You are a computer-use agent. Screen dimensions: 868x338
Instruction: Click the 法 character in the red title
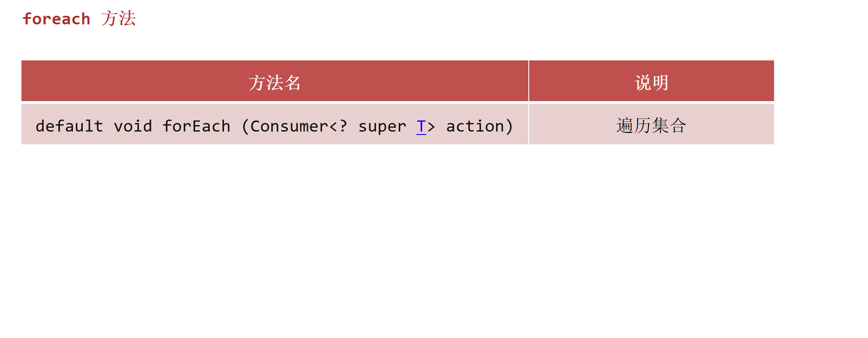(x=127, y=19)
